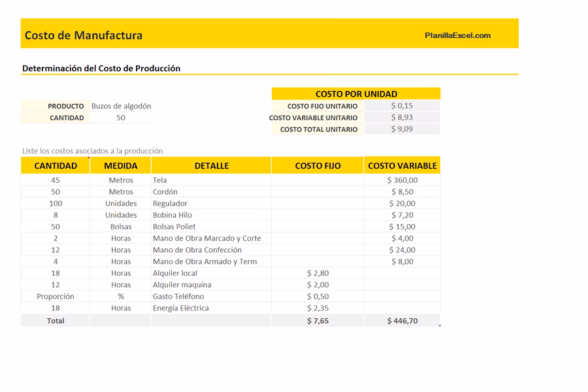The width and height of the screenshot is (588, 392).
Task: Select the 'COSTO TOTAL UNITARIO' label
Action: click(319, 129)
